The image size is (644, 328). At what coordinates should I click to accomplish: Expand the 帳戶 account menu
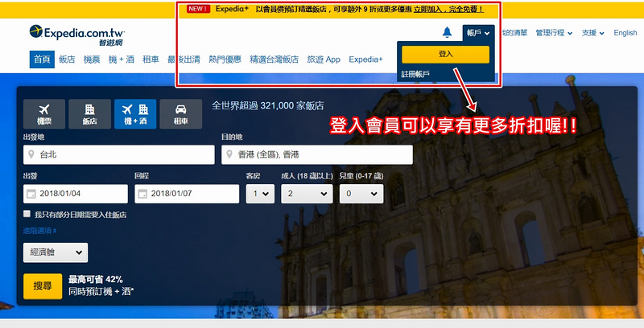[x=478, y=33]
